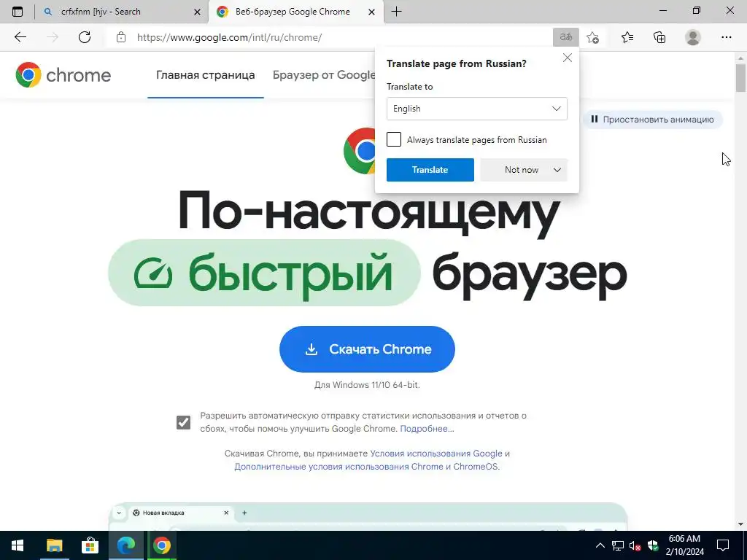Open the translate icon in address bar

[566, 37]
